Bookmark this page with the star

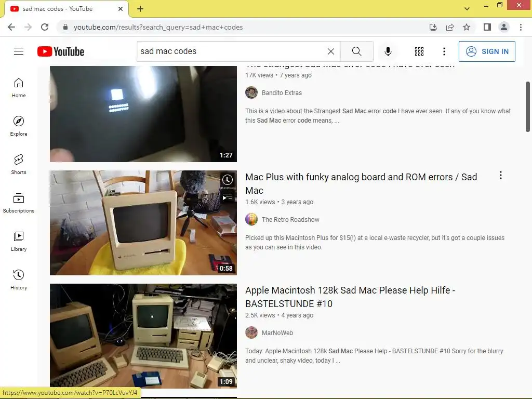tap(467, 27)
